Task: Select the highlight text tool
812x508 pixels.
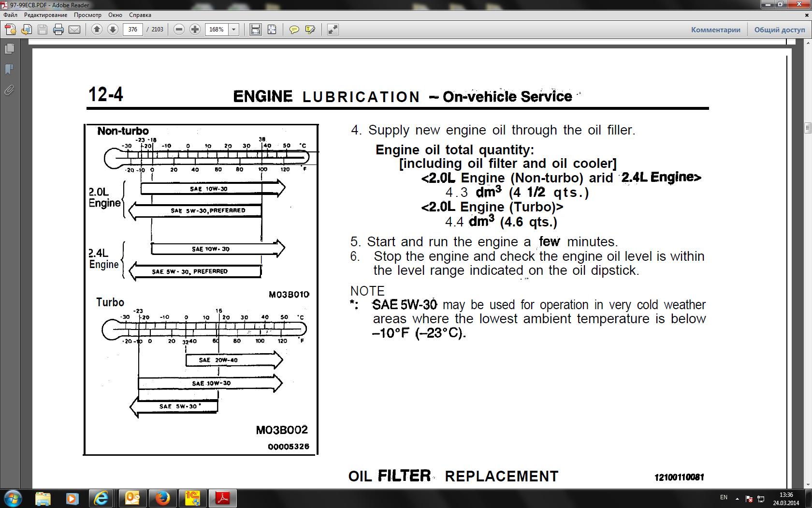Action: (x=310, y=30)
